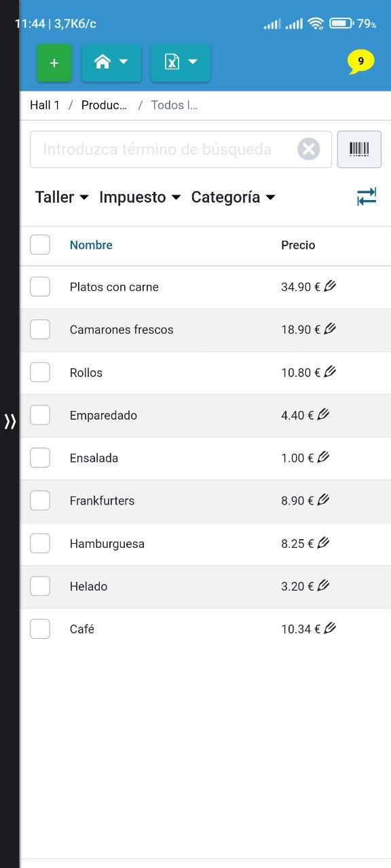Tick the select-all checkbox in header

point(40,245)
